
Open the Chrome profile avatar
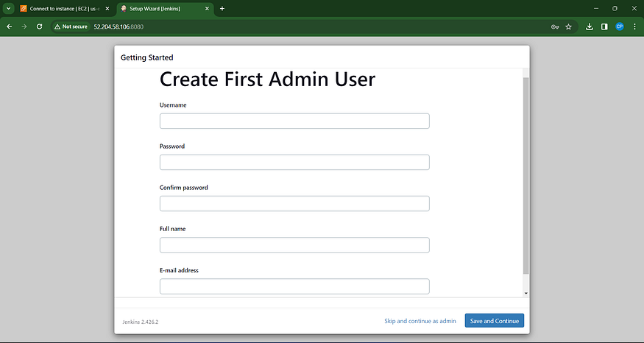(x=620, y=26)
